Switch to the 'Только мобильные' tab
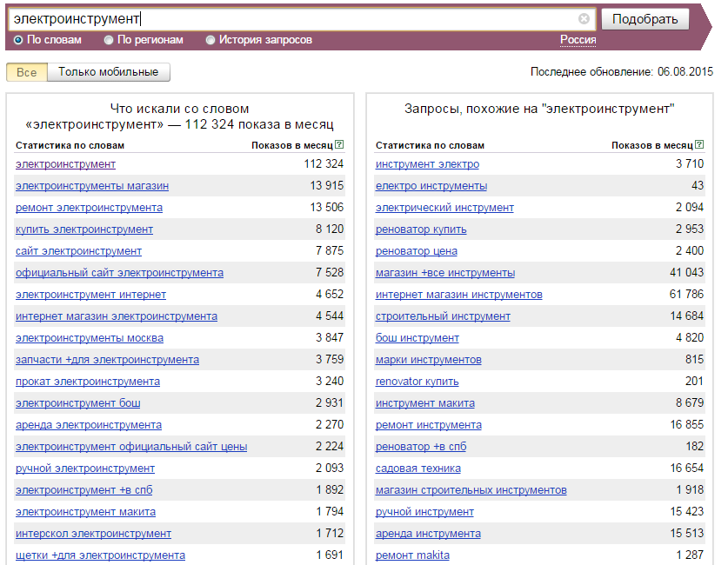This screenshot has width=728, height=565. [108, 72]
